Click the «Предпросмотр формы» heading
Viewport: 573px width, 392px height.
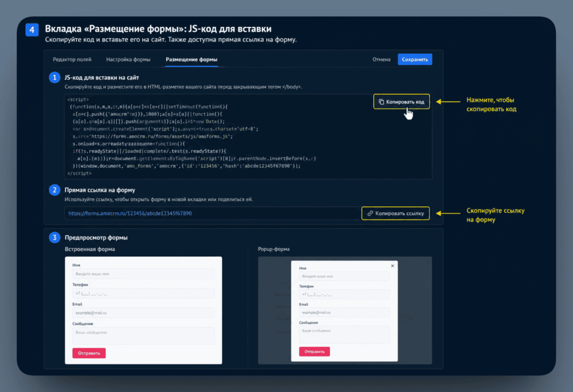[96, 238]
